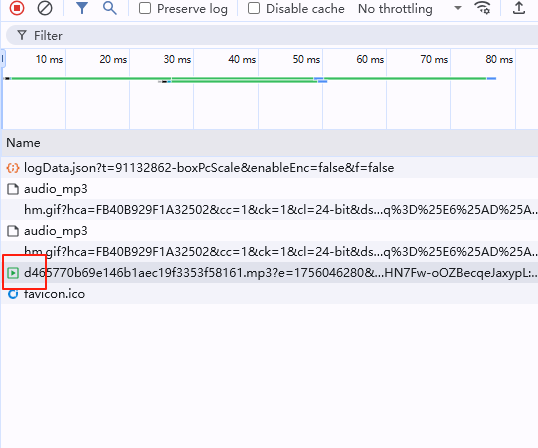Clear the network log

pyautogui.click(x=45, y=8)
